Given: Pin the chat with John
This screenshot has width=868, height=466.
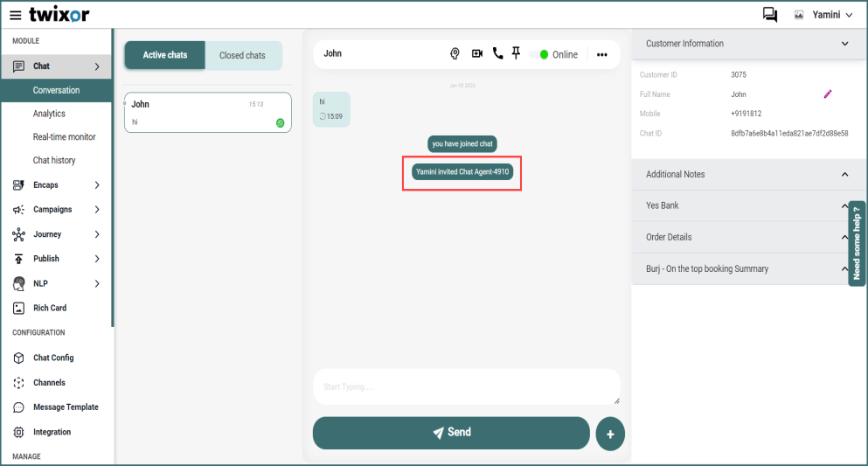Looking at the screenshot, I should pyautogui.click(x=517, y=54).
